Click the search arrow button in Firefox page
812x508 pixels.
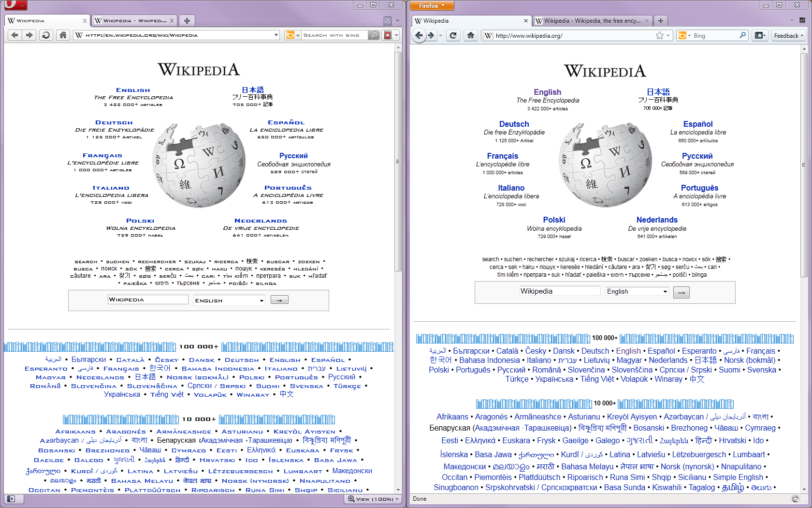click(681, 292)
